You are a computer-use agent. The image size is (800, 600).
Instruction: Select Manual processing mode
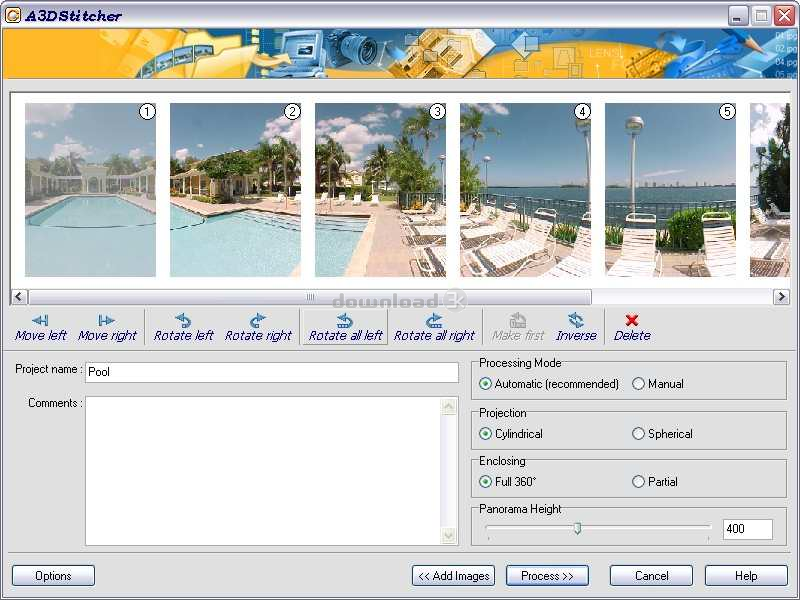(638, 384)
